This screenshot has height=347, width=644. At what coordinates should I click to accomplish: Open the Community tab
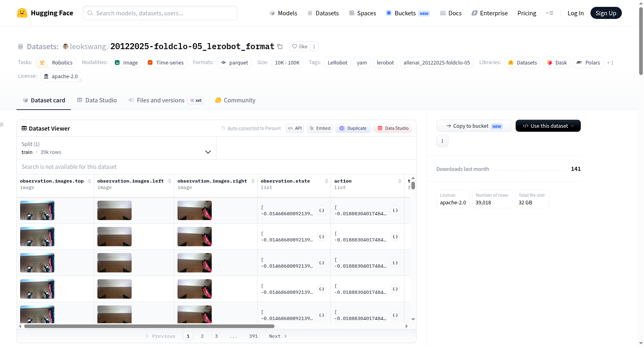(x=235, y=100)
